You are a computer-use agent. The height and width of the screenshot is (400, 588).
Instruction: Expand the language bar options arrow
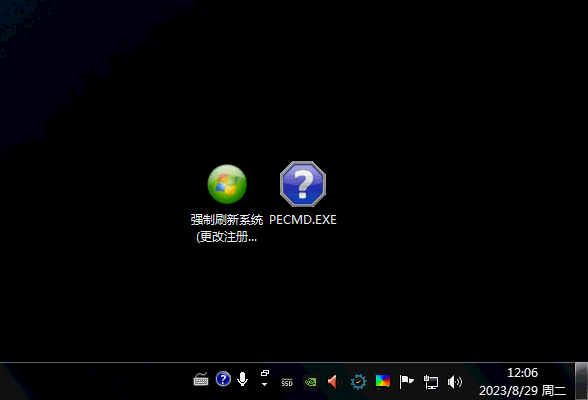(264, 384)
